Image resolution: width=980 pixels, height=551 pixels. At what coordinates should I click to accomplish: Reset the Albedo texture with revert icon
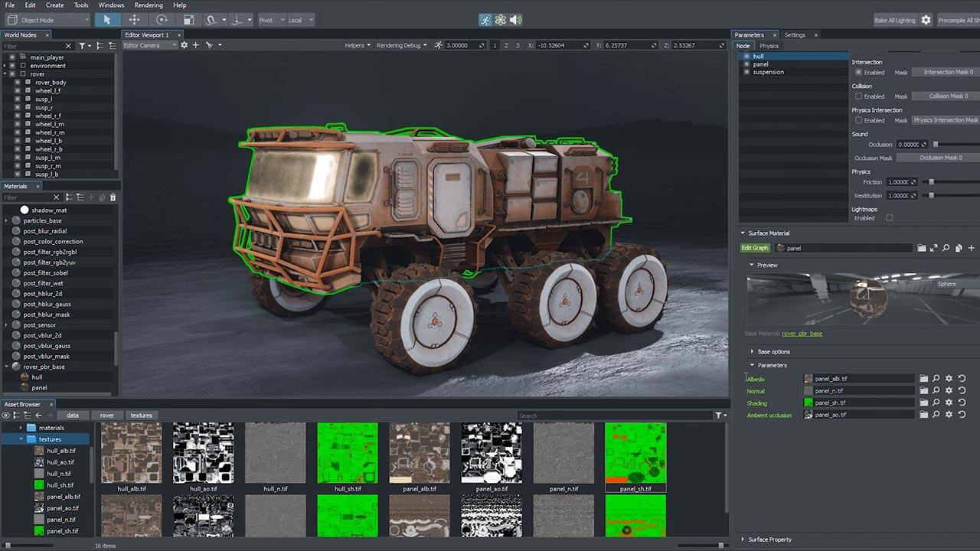click(962, 379)
